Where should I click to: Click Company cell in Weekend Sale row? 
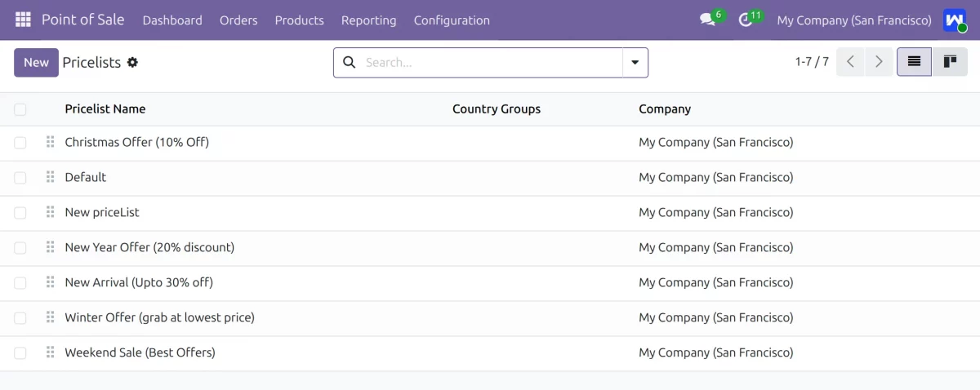click(x=716, y=352)
